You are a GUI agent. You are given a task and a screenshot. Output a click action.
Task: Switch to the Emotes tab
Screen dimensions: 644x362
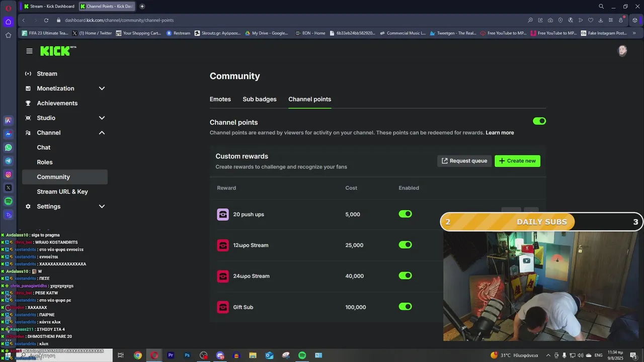(x=220, y=99)
